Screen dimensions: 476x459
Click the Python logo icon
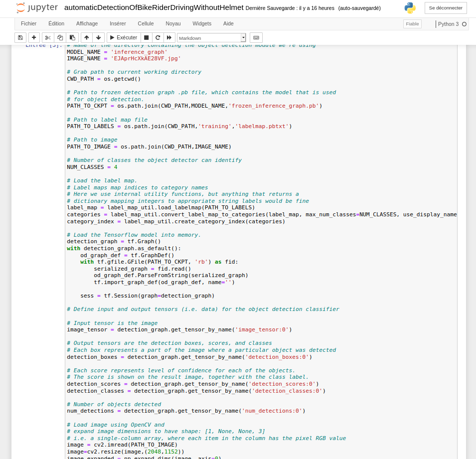click(410, 8)
